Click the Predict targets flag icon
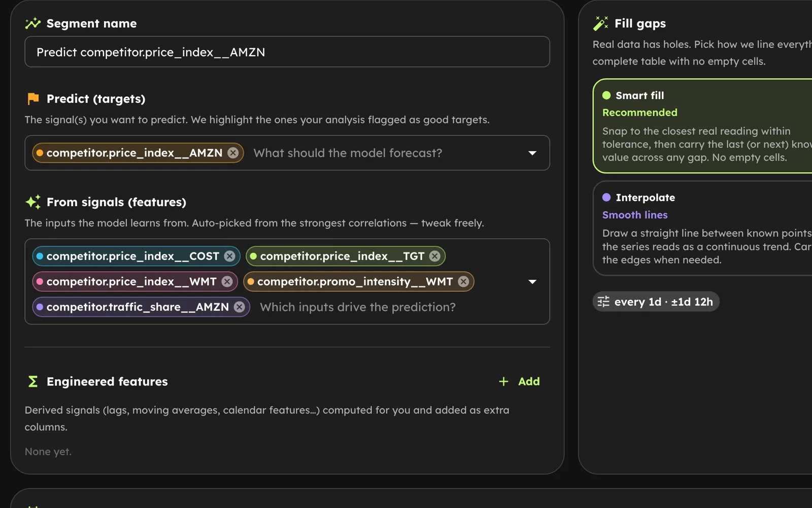 [33, 99]
